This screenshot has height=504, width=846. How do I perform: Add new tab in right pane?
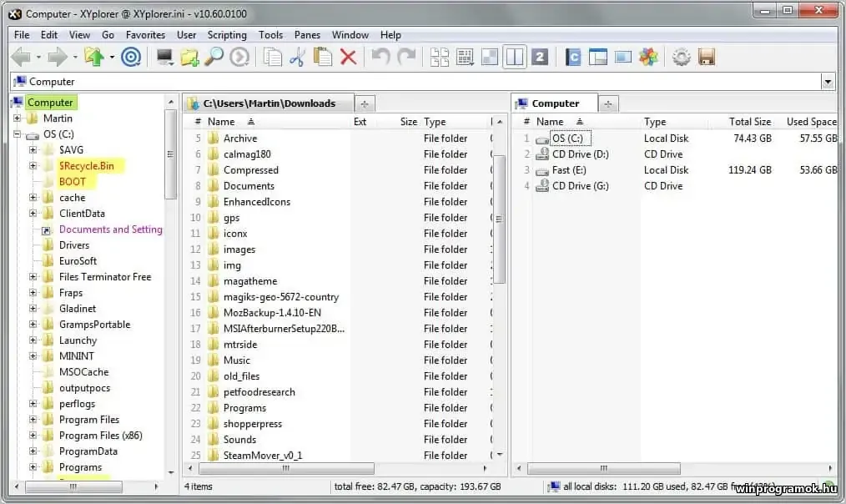point(608,104)
